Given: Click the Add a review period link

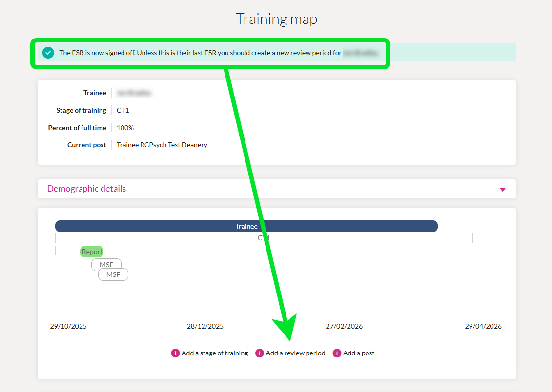Looking at the screenshot, I should (295, 353).
